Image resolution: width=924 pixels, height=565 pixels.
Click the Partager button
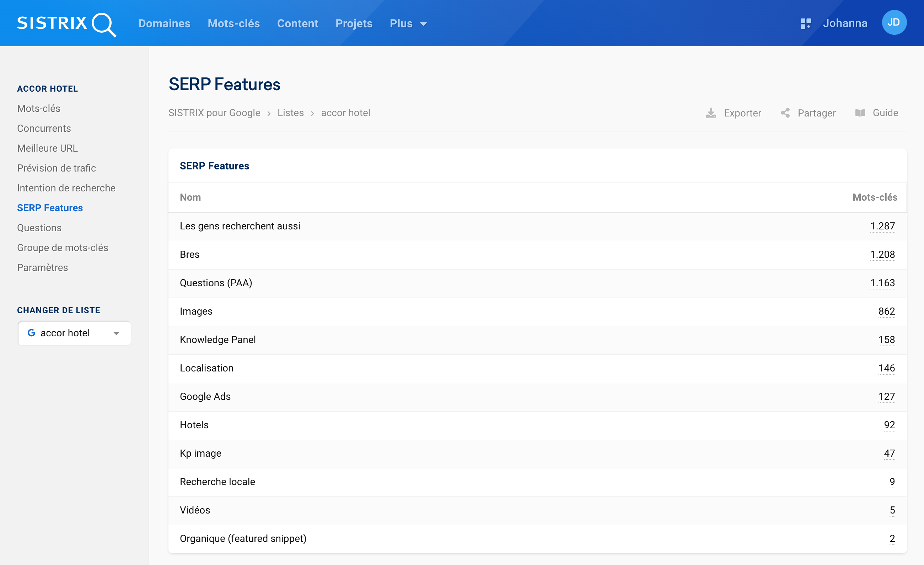(x=808, y=113)
